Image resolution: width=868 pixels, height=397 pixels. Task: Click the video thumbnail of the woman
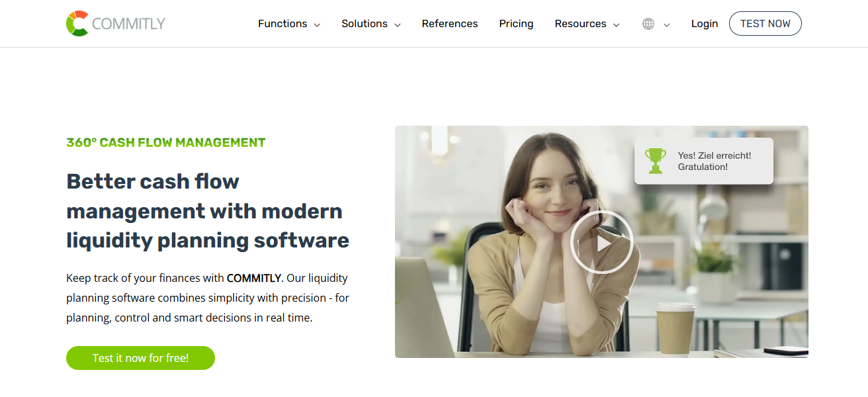pyautogui.click(x=601, y=242)
